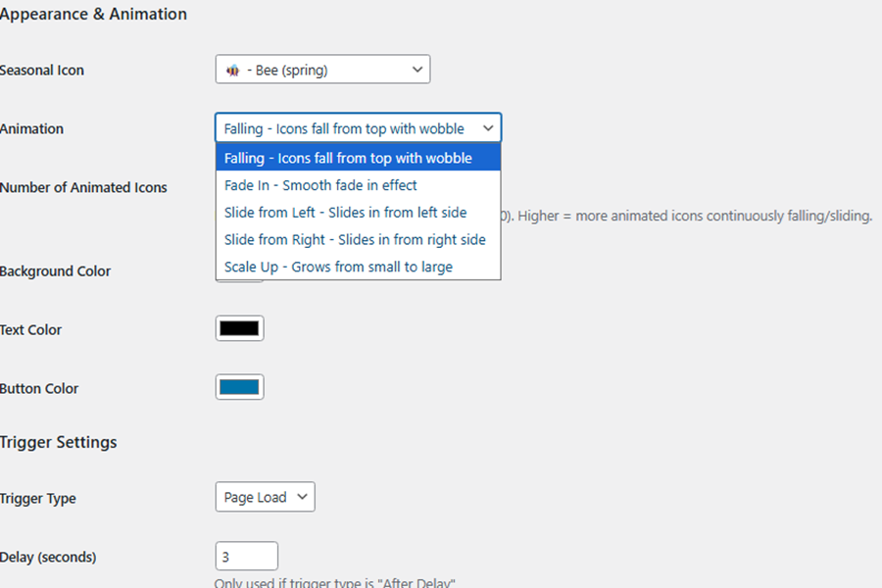Choose Fade In - Smooth fade in effect
The image size is (882, 588).
click(359, 185)
